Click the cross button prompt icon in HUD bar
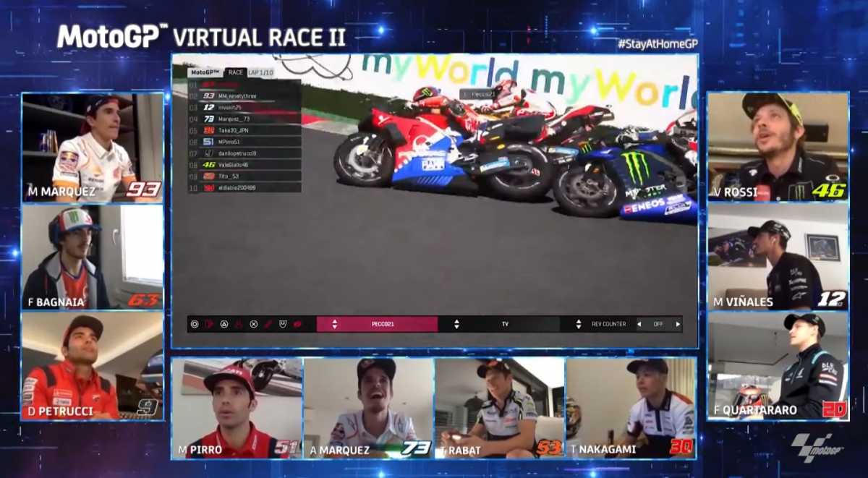868x478 pixels. click(x=254, y=324)
